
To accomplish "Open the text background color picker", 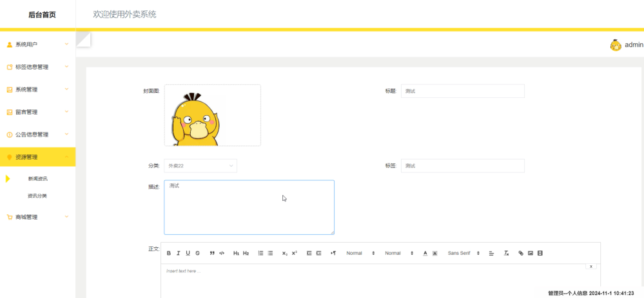I will point(435,254).
